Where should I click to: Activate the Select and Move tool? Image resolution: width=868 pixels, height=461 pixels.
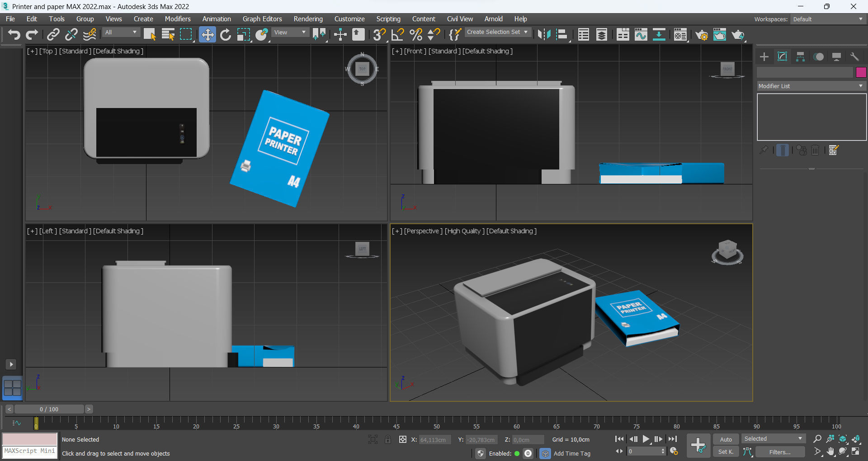tap(208, 34)
